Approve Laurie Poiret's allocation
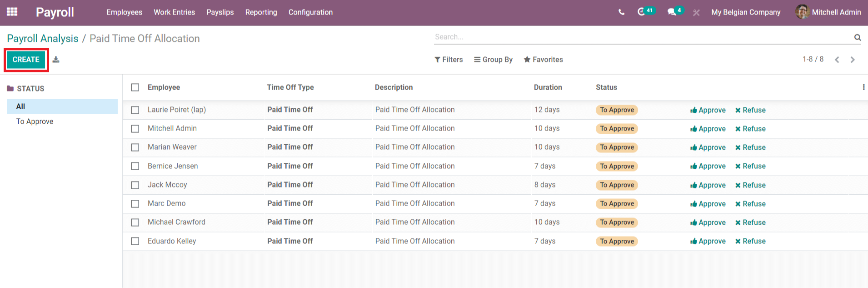The height and width of the screenshot is (288, 868). pyautogui.click(x=708, y=110)
